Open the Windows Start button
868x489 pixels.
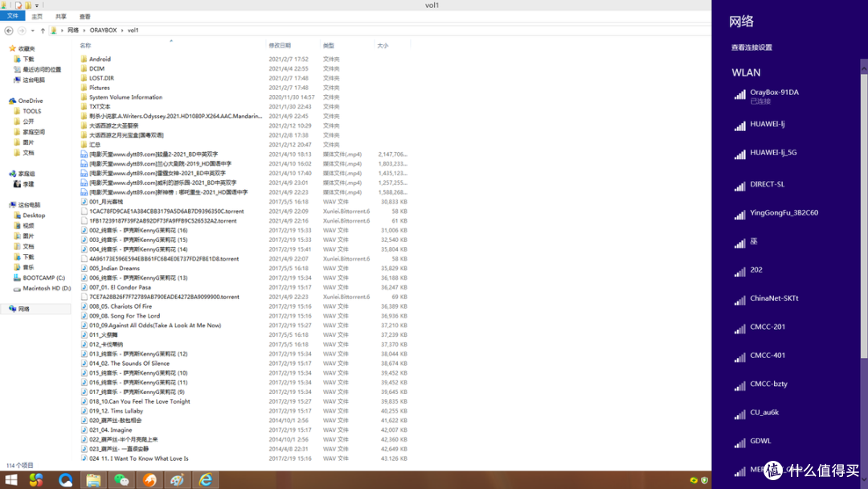(x=11, y=480)
